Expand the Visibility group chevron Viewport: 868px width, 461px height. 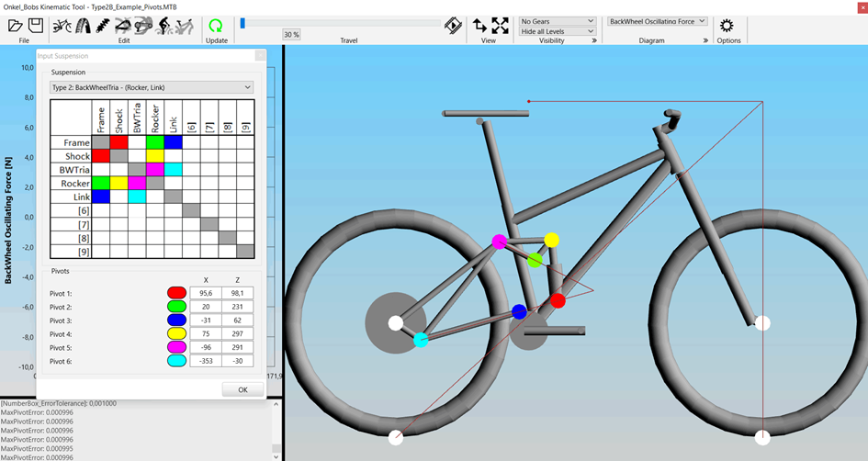pos(594,41)
